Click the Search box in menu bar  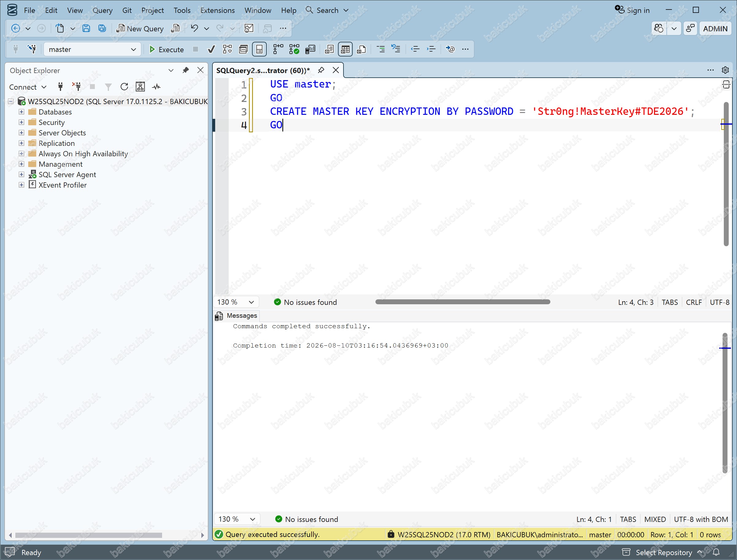328,10
